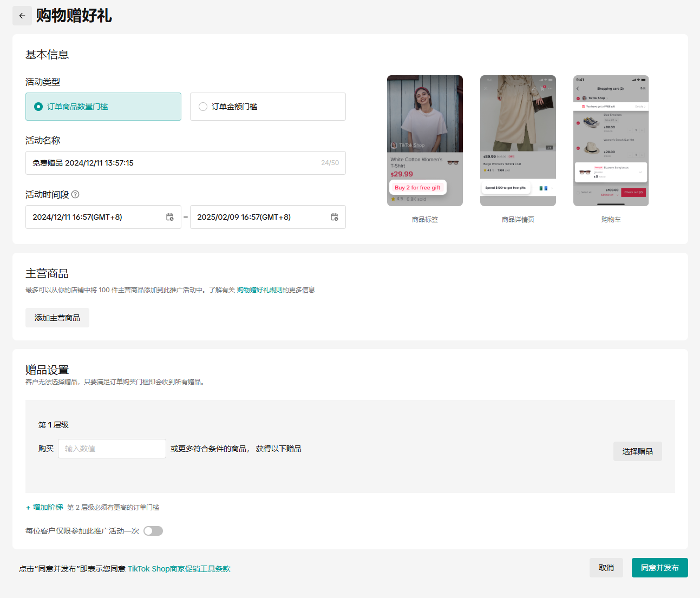Toggle 每位客户仅限参加此推广活动一次 switch
700x598 pixels.
[153, 531]
